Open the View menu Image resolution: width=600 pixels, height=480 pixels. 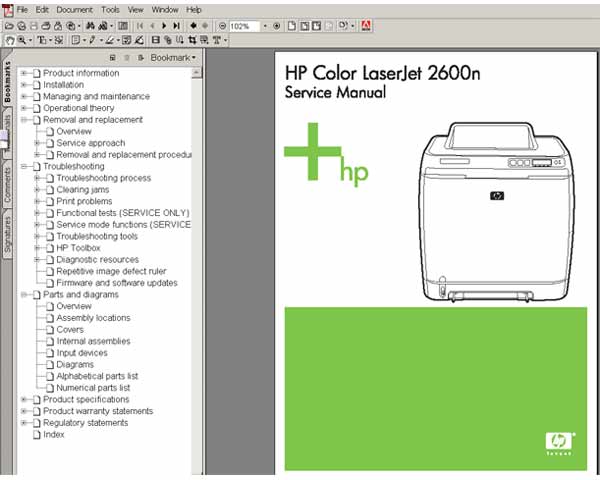[x=135, y=10]
